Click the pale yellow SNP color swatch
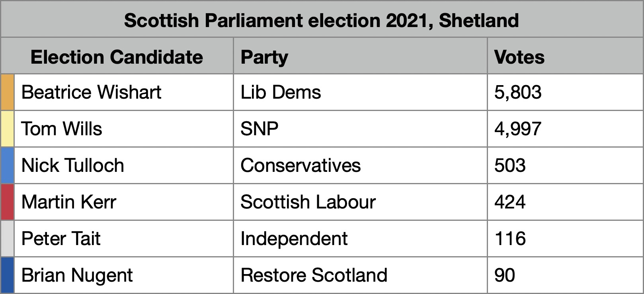The image size is (644, 294). pos(8,129)
